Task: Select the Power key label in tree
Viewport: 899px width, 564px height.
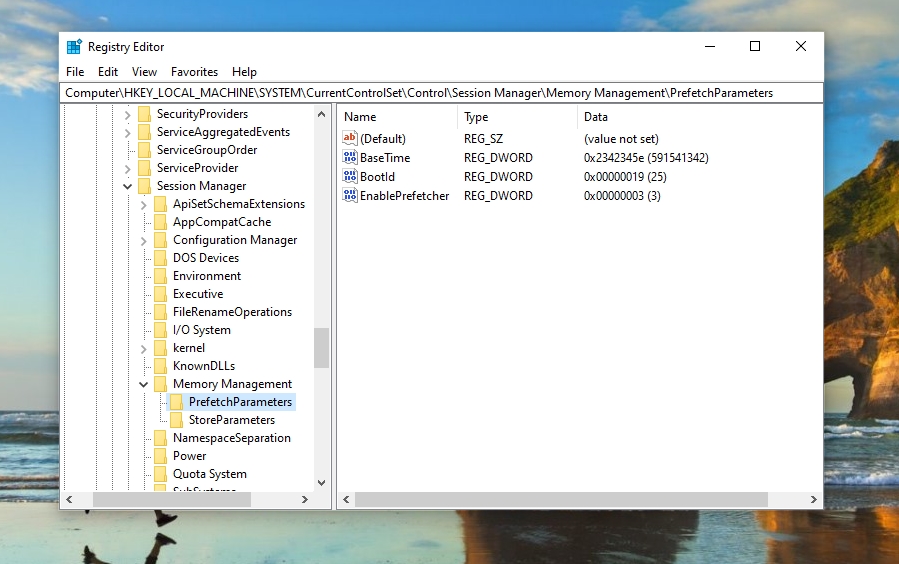Action: click(x=190, y=456)
